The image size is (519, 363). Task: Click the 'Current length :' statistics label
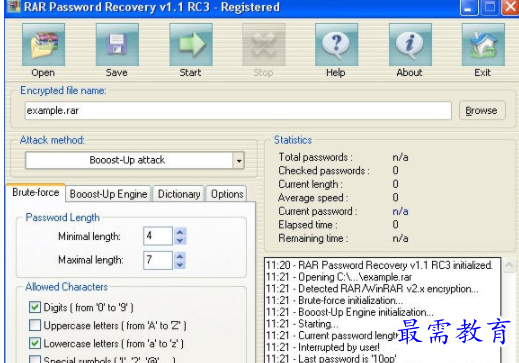(310, 184)
